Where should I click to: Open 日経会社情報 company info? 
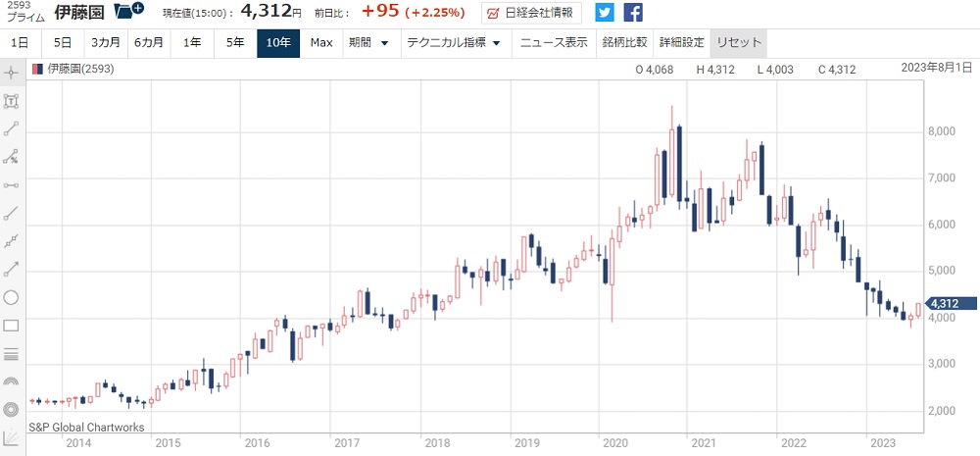[x=532, y=12]
